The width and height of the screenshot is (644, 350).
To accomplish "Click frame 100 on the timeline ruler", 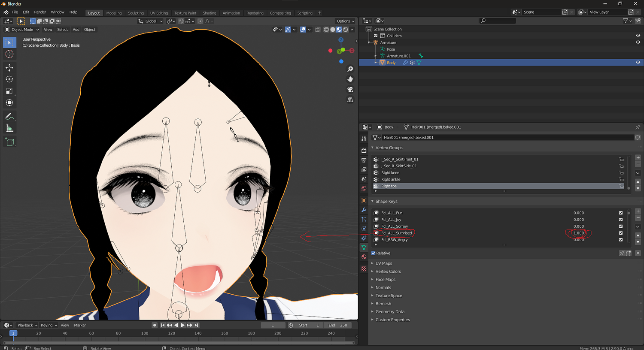I will click(x=145, y=333).
